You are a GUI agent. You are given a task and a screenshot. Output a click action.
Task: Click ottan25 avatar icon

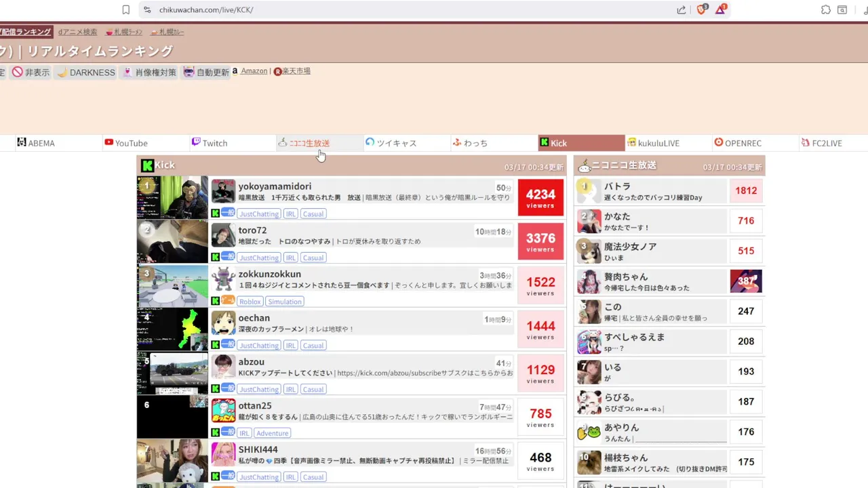(x=223, y=411)
